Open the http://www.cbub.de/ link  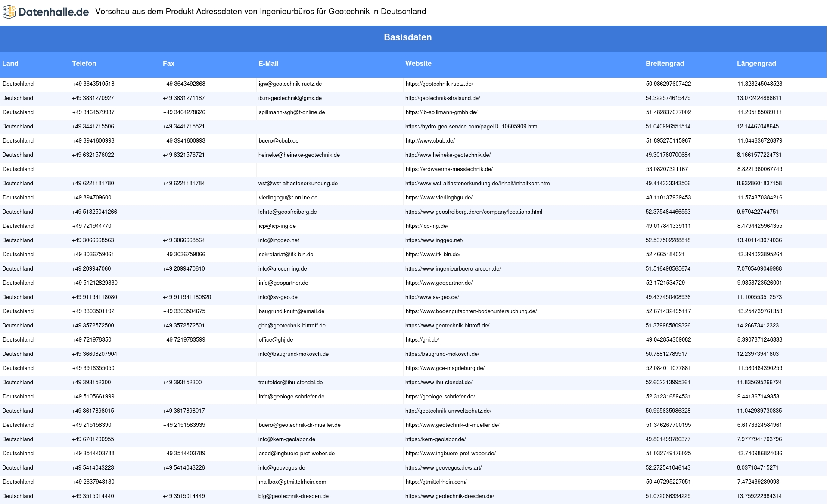coord(430,141)
